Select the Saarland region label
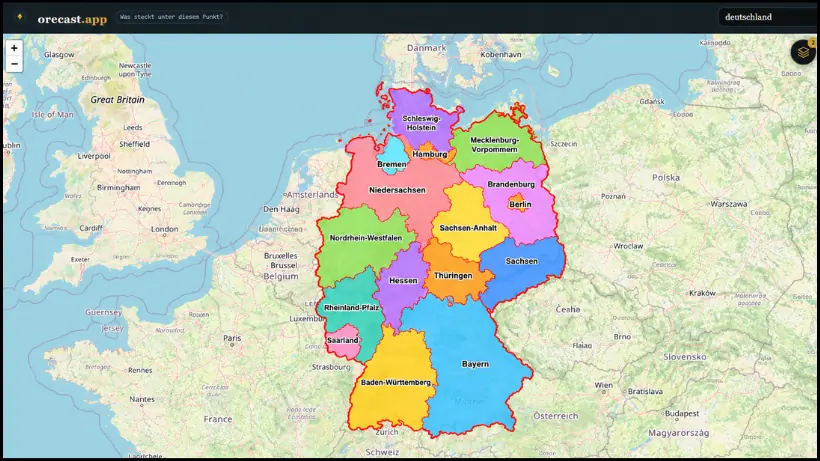This screenshot has width=820, height=461. (x=343, y=340)
